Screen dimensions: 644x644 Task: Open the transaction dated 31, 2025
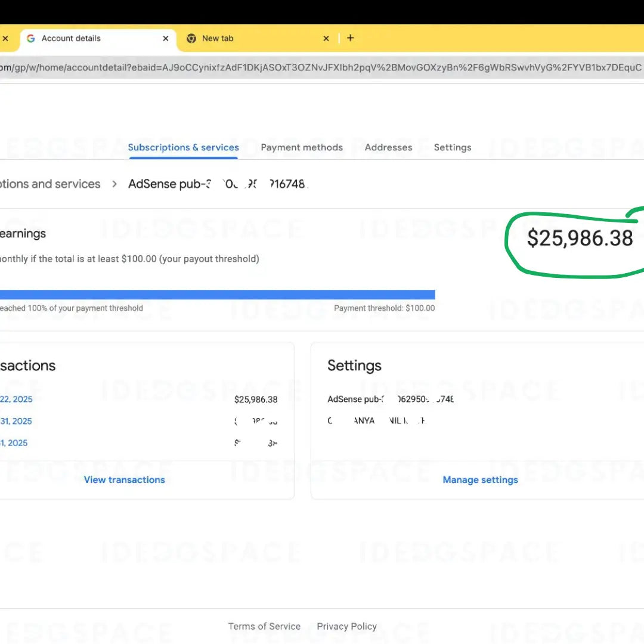[x=16, y=421]
